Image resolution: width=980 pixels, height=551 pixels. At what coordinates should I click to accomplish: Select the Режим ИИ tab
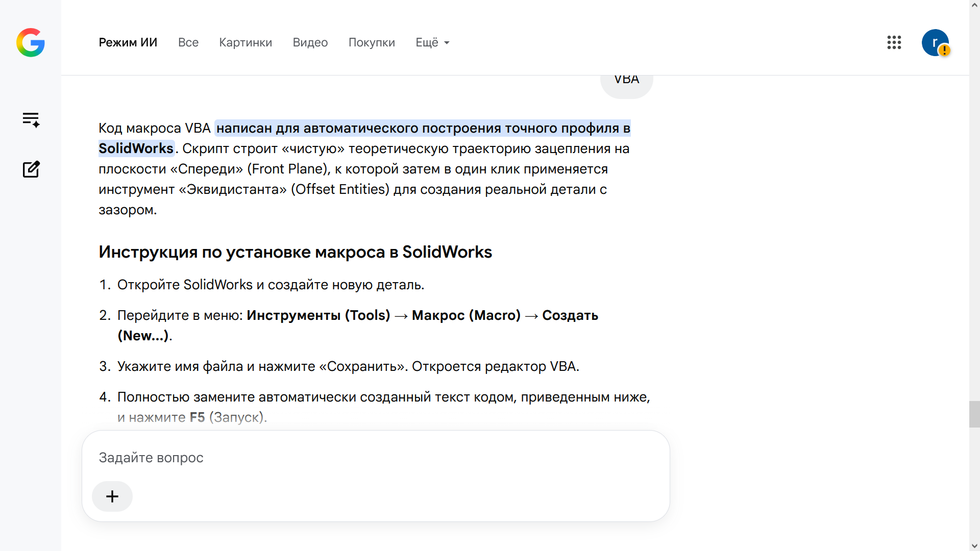coord(128,42)
